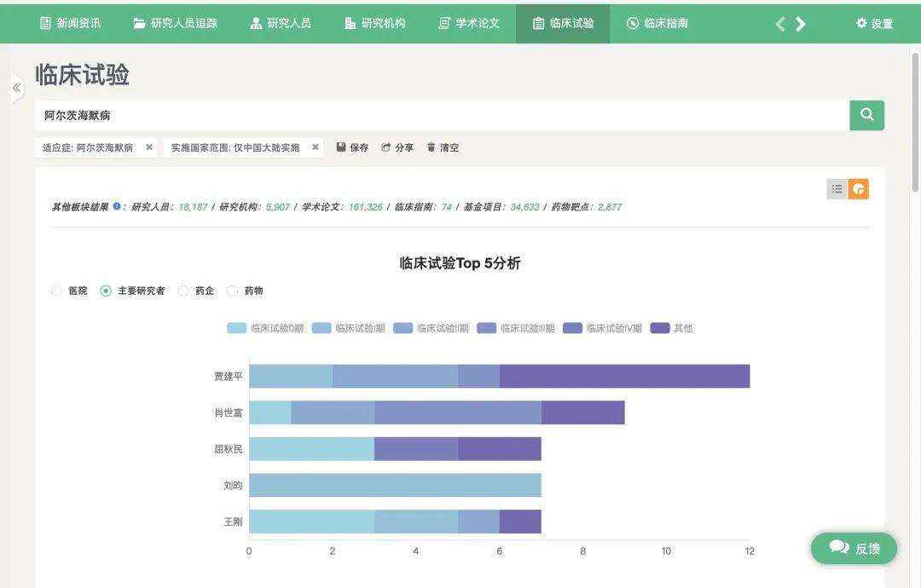Remove the 实施国家范围 filter tag
The image size is (921, 588).
pyautogui.click(x=315, y=147)
